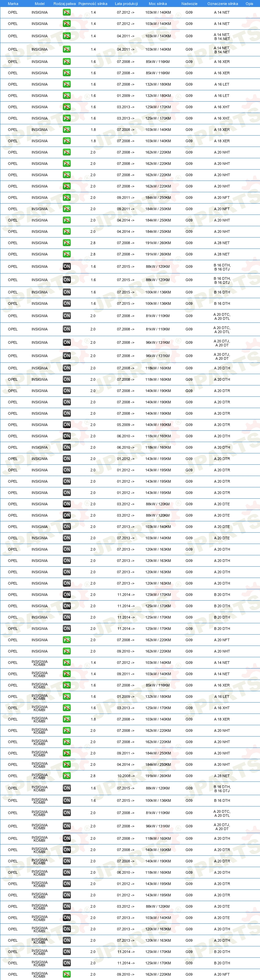Click the Rodzaj paliwa column header
Viewport: 260px width, 980px height.
click(65, 3)
